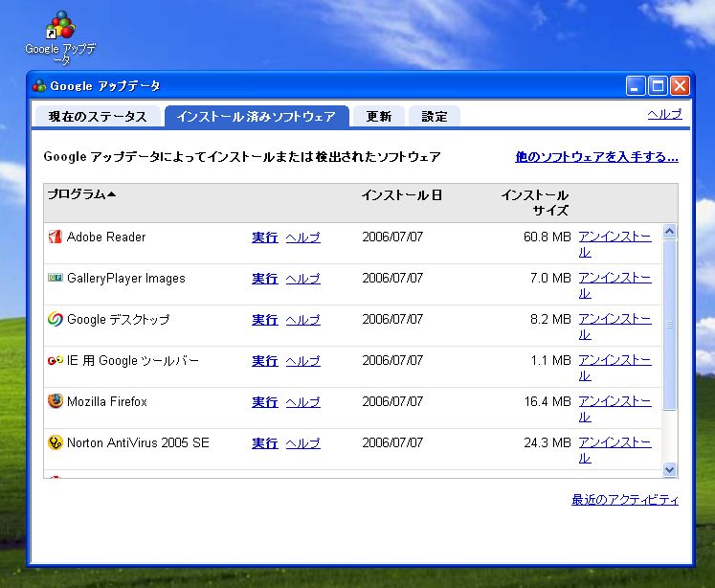715x588 pixels.
Task: Switch to the 現在のステータス tab
Action: click(98, 117)
